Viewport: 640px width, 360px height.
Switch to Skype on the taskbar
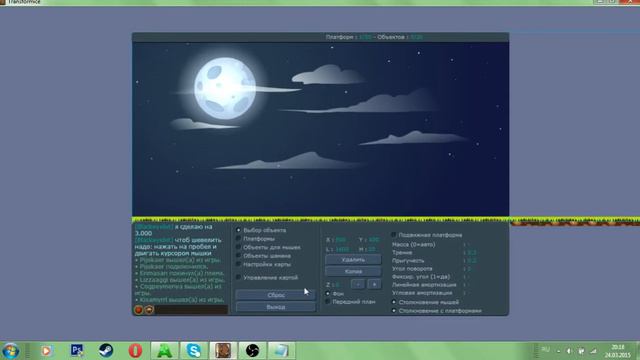click(x=193, y=351)
